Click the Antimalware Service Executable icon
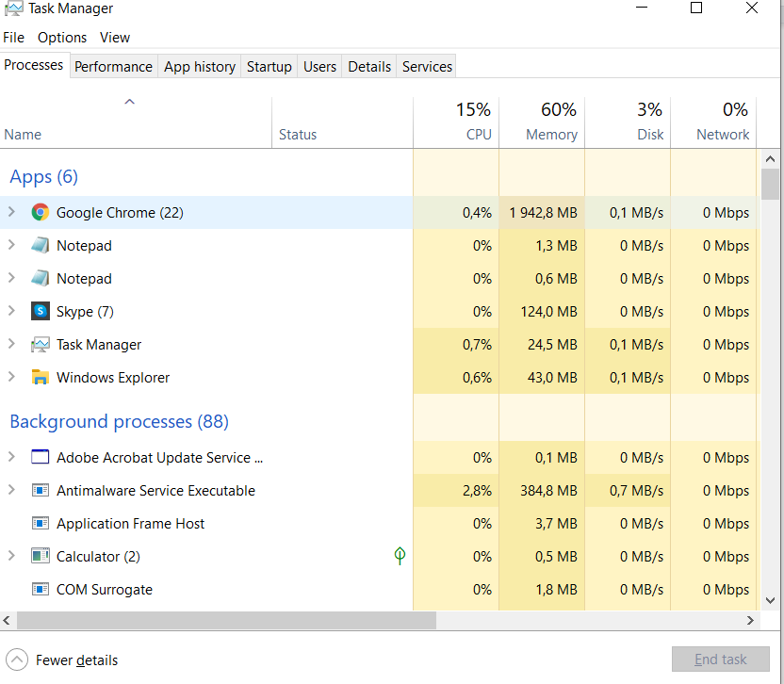The image size is (784, 684). (x=40, y=490)
